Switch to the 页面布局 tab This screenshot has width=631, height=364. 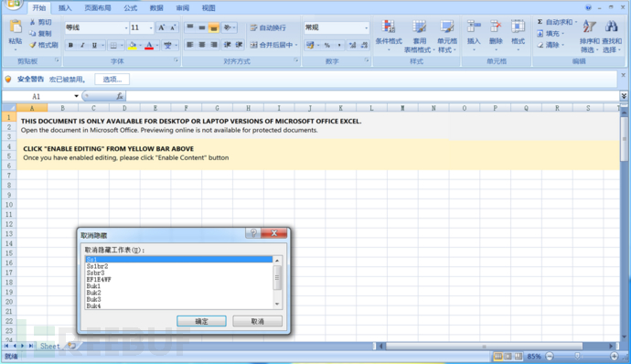pos(97,7)
